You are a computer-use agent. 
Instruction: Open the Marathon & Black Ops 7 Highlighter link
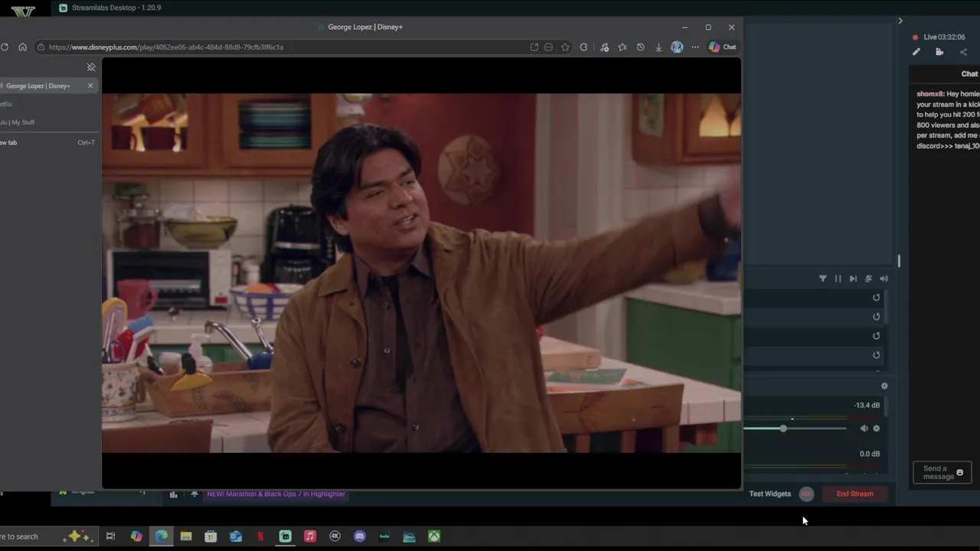(276, 494)
